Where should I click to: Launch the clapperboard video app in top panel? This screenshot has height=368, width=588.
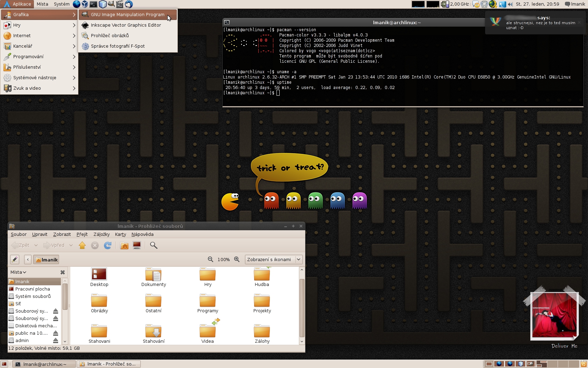pyautogui.click(x=120, y=4)
